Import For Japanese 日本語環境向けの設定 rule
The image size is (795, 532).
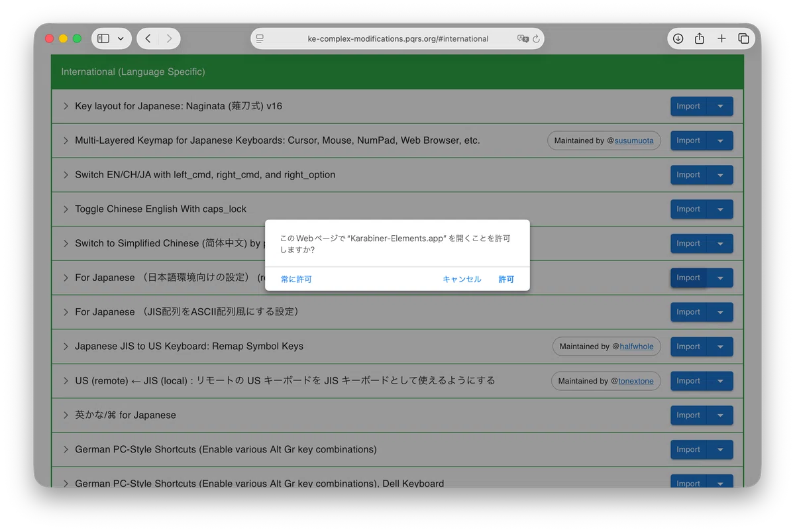point(688,278)
